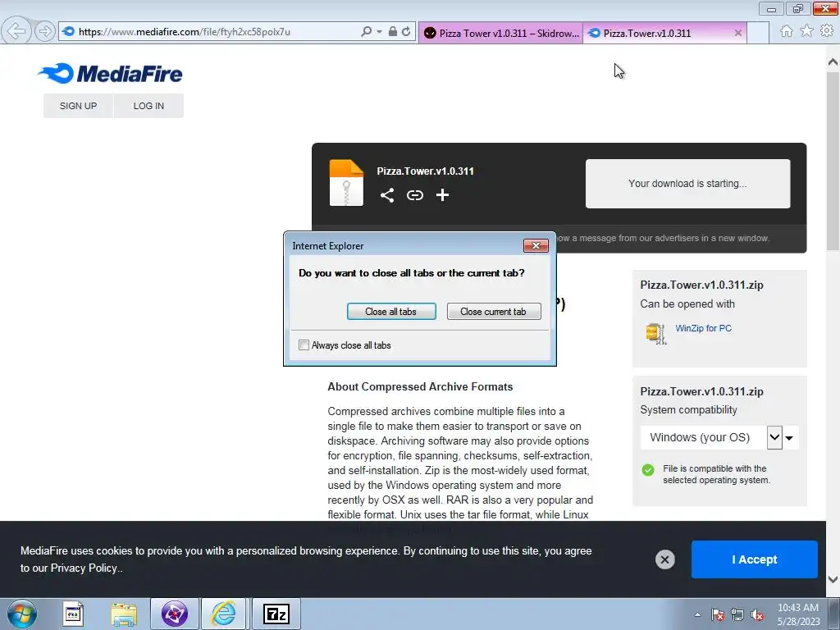This screenshot has width=840, height=630.
Task: Click the browser Back arrow button
Action: click(16, 31)
